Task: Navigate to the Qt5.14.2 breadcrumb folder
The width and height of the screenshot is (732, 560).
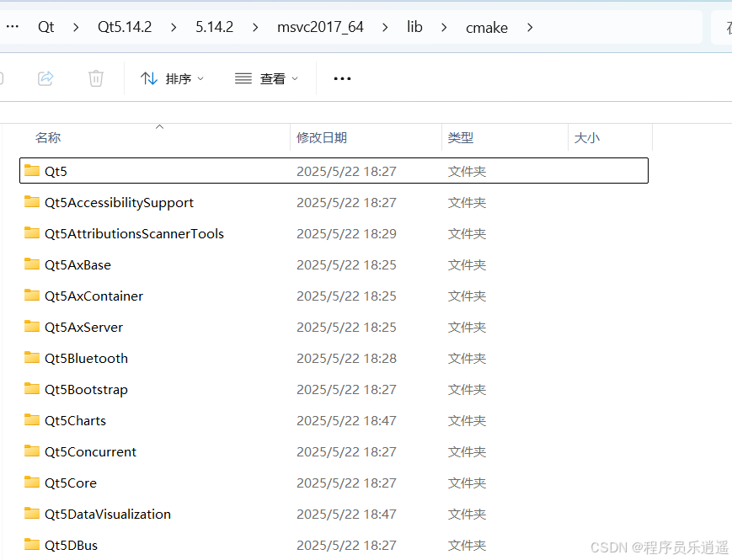Action: [125, 27]
